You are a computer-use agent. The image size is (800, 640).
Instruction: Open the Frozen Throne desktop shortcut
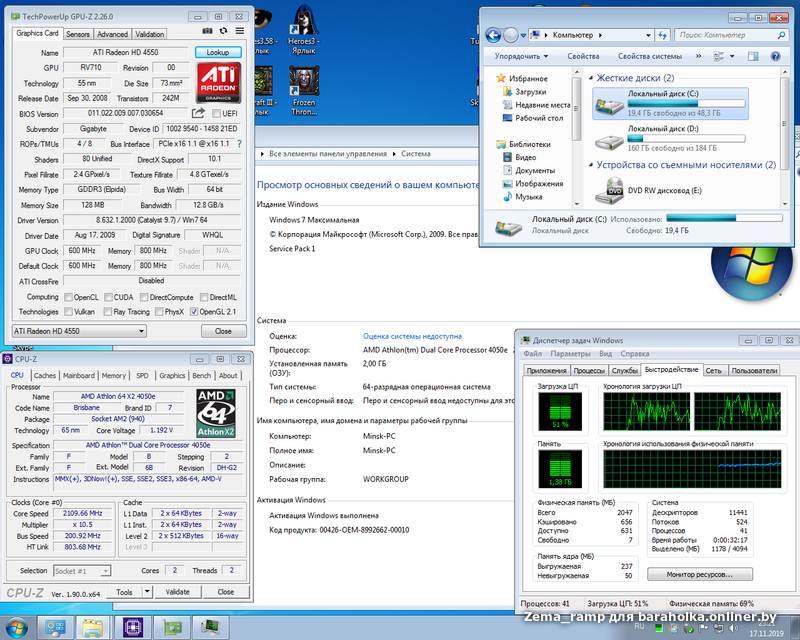pos(304,91)
